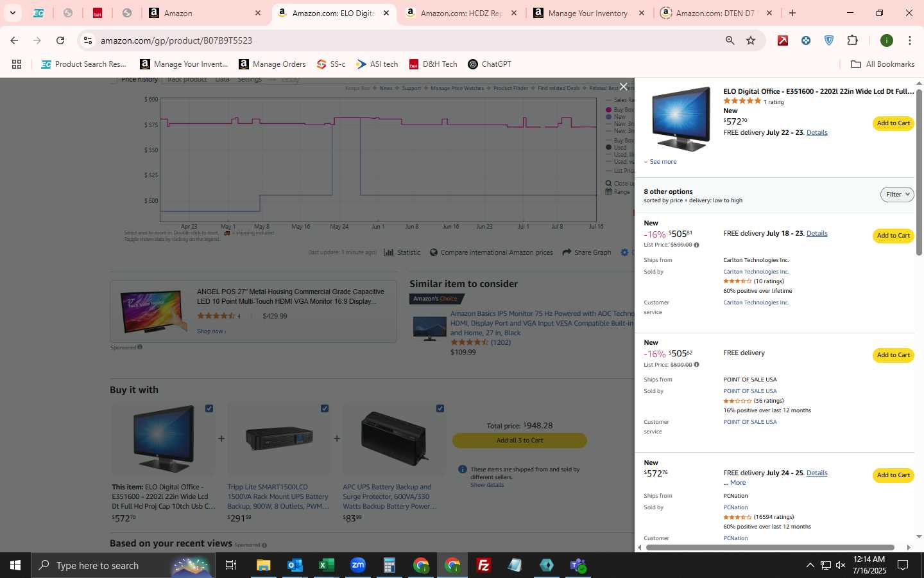Open Keepa graph settings gear
Image resolution: width=924 pixels, height=578 pixels.
tap(624, 252)
